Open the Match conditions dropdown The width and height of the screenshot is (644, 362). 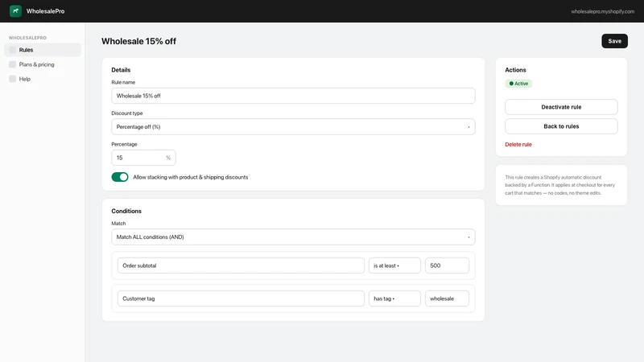293,237
